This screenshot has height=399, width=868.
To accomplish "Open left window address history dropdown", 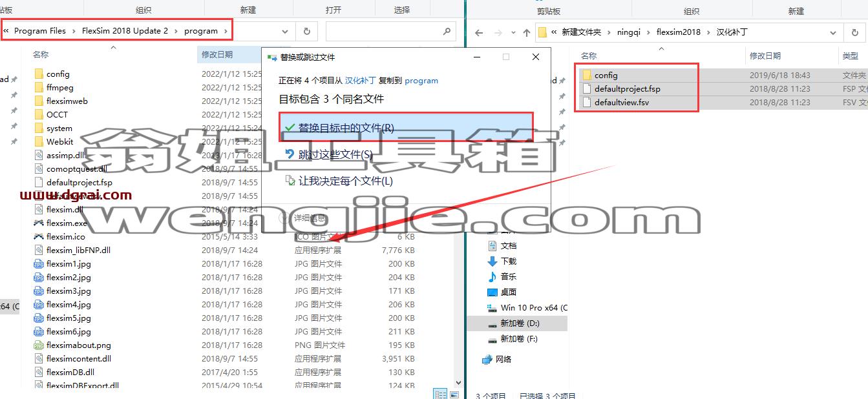I will (285, 31).
